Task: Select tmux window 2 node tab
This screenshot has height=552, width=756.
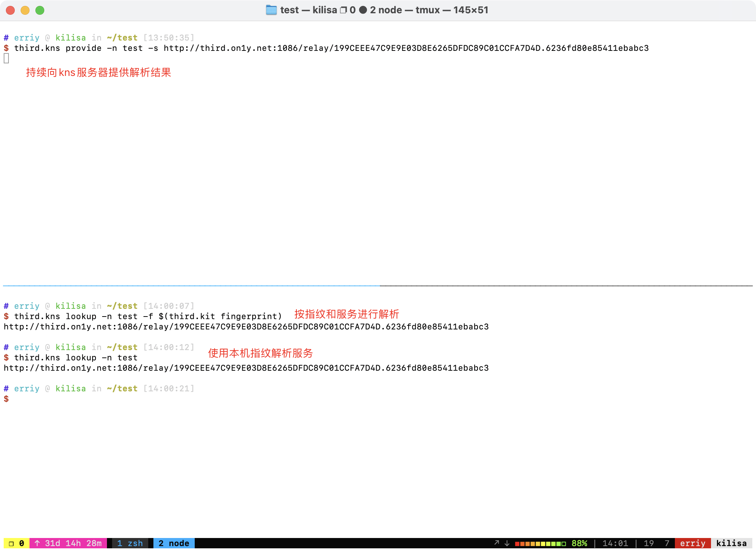Action: [x=174, y=543]
